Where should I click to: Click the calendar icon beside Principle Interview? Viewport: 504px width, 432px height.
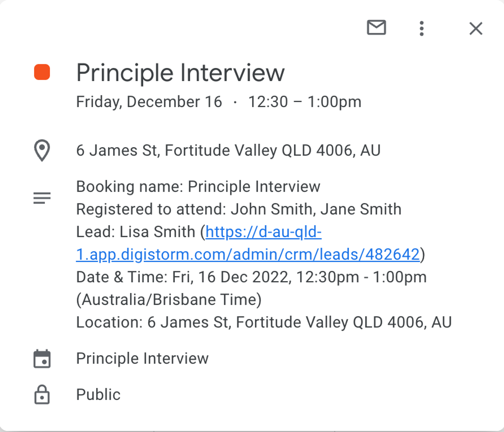pyautogui.click(x=42, y=359)
